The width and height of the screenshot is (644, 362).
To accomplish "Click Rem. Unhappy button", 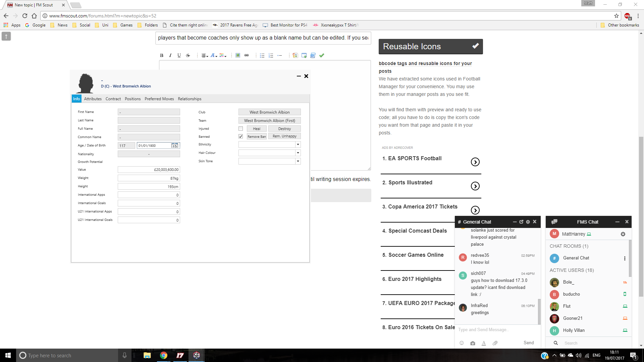I will click(284, 136).
